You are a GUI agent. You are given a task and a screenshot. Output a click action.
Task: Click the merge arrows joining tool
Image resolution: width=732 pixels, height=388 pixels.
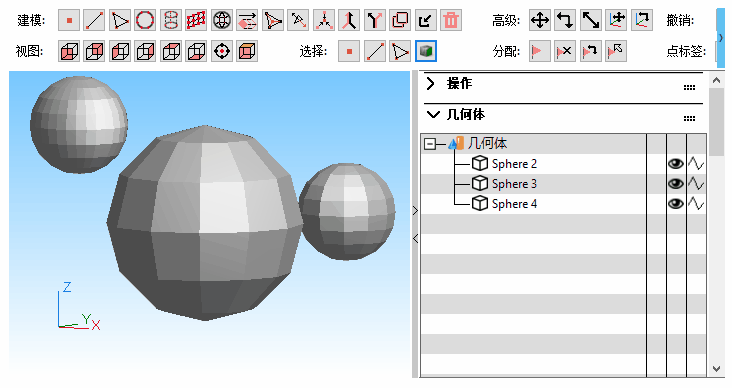click(x=349, y=21)
